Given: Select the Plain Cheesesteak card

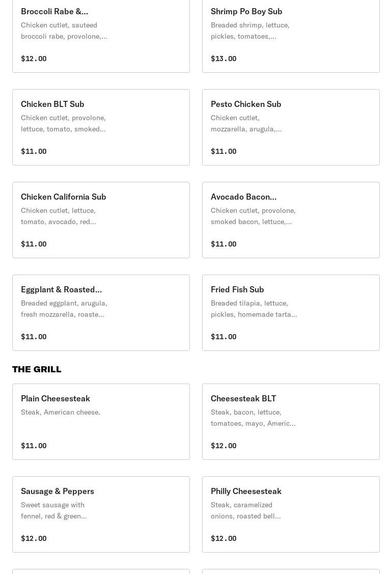Looking at the screenshot, I should click(101, 422).
